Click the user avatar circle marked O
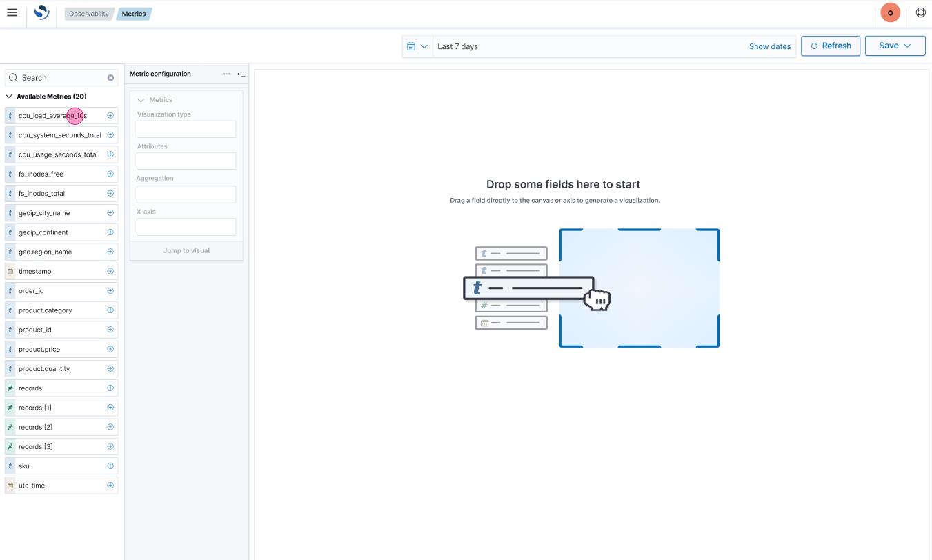This screenshot has height=560, width=932. coord(890,12)
